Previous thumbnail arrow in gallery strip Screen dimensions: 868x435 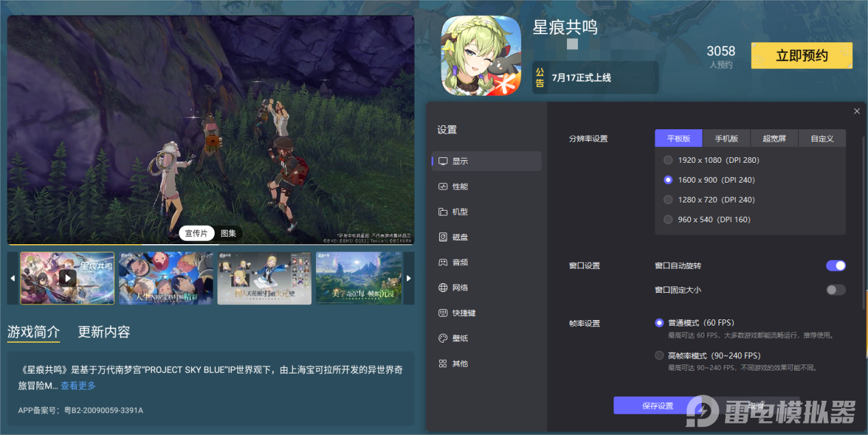tap(12, 278)
